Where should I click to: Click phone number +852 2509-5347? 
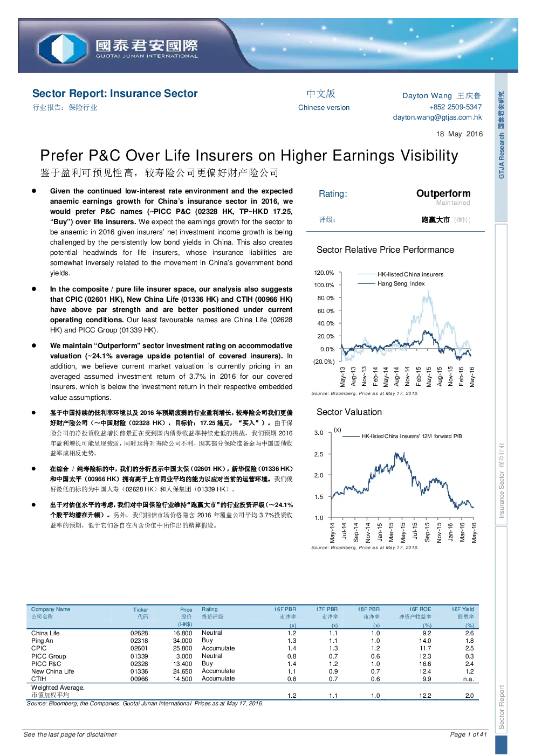point(455,107)
